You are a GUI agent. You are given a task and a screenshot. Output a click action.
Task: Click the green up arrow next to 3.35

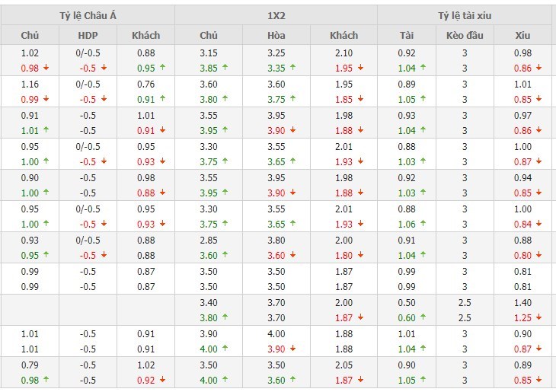point(292,67)
